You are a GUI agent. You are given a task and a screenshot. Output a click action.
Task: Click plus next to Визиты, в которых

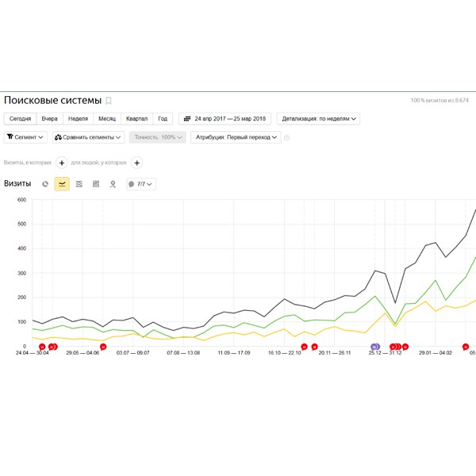coord(62,163)
